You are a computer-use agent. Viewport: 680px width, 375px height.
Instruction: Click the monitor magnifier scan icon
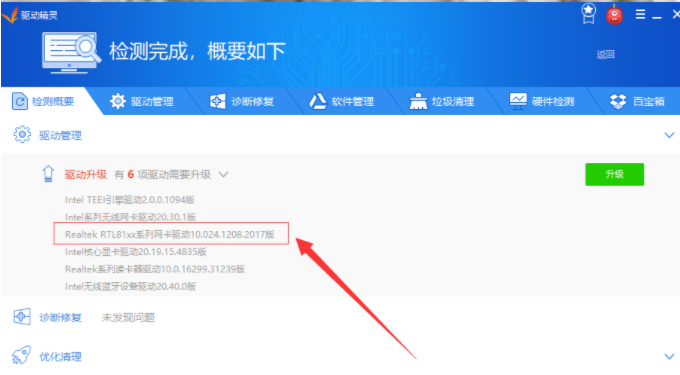71,53
